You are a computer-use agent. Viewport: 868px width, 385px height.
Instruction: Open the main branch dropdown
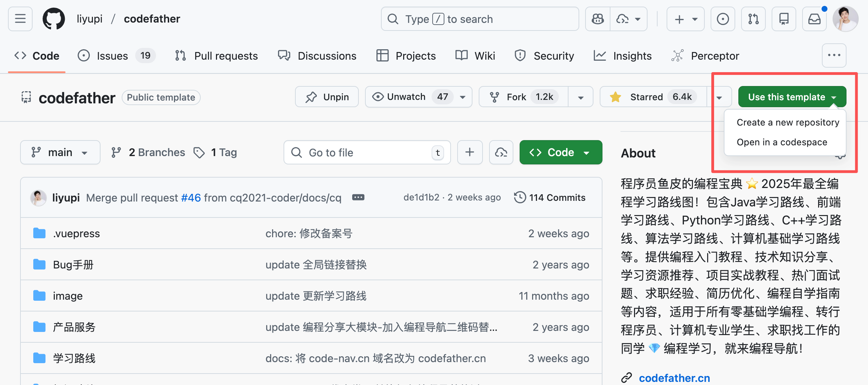(60, 152)
